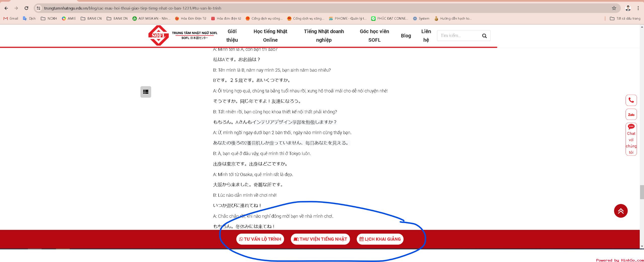Open the Giới thiệu menu
644x262 pixels.
(x=232, y=35)
